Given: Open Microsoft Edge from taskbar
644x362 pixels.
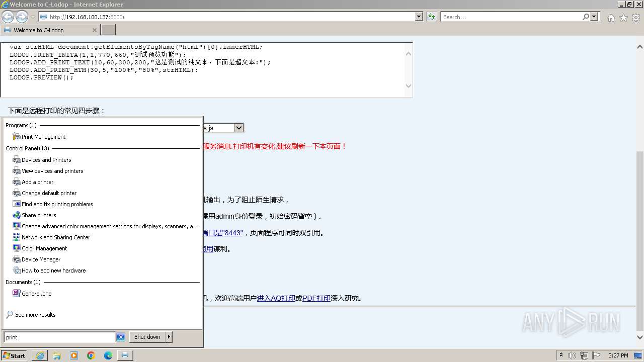Looking at the screenshot, I should pyautogui.click(x=108, y=355).
